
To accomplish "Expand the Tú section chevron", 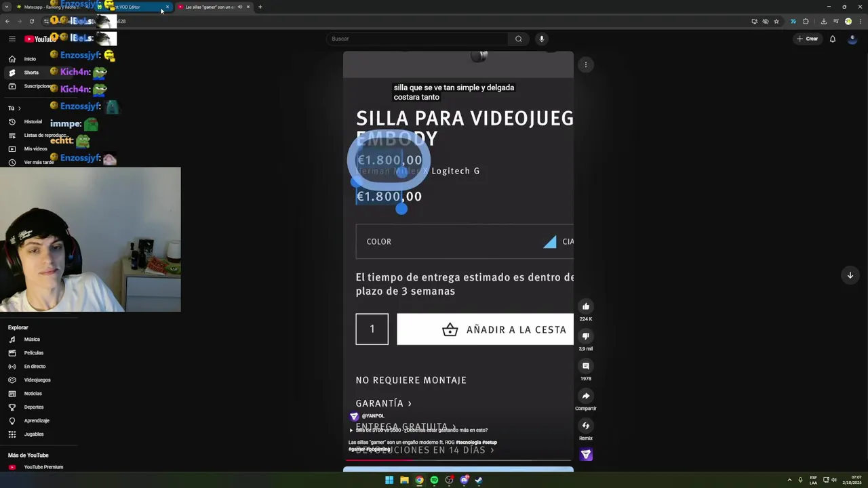I will click(x=19, y=108).
